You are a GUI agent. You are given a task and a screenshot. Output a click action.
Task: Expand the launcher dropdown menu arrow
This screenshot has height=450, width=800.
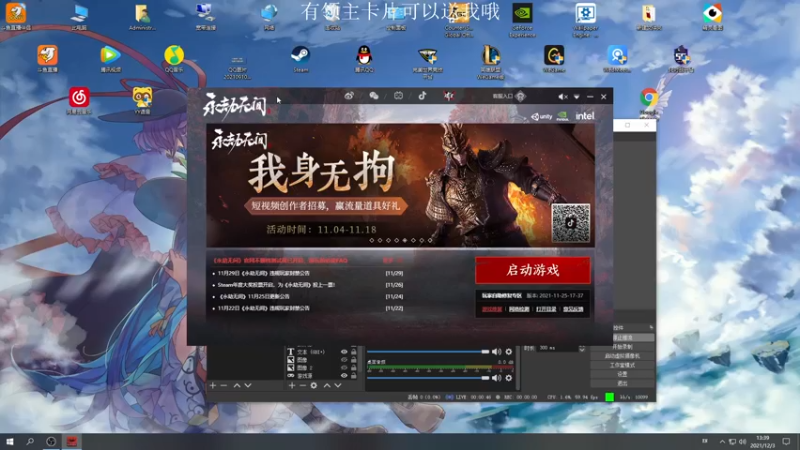(x=577, y=96)
